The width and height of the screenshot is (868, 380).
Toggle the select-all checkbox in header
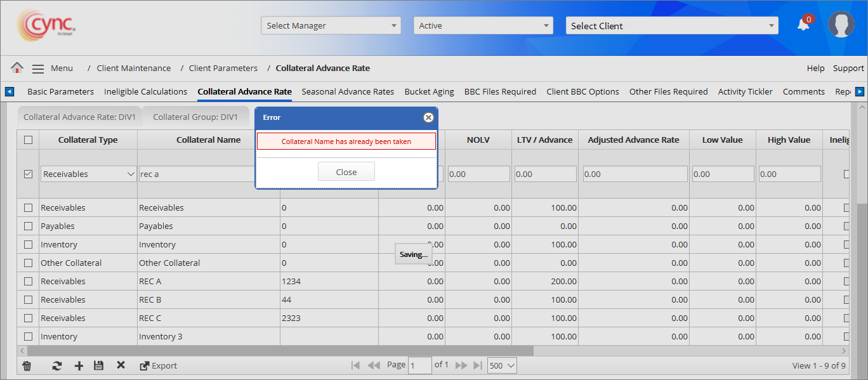28,140
